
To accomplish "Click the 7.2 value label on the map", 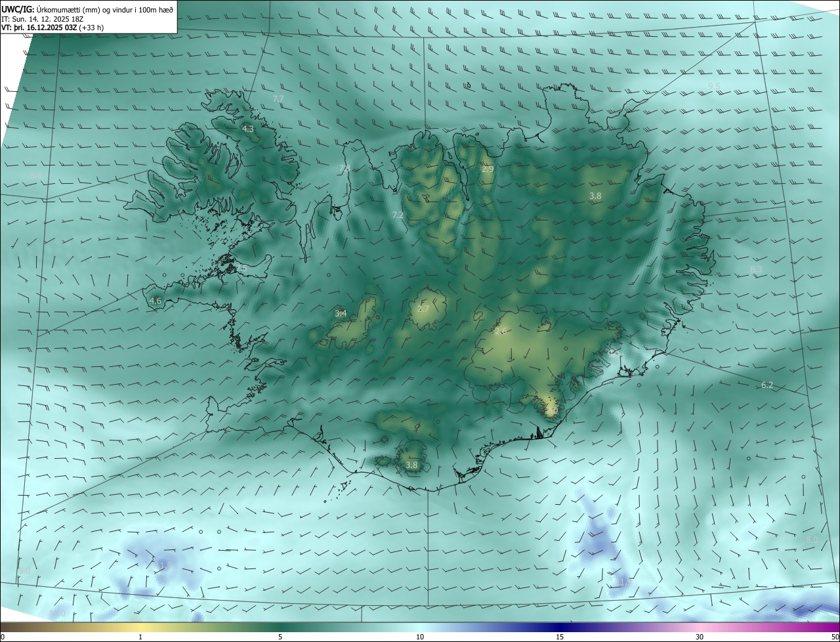I will (398, 215).
